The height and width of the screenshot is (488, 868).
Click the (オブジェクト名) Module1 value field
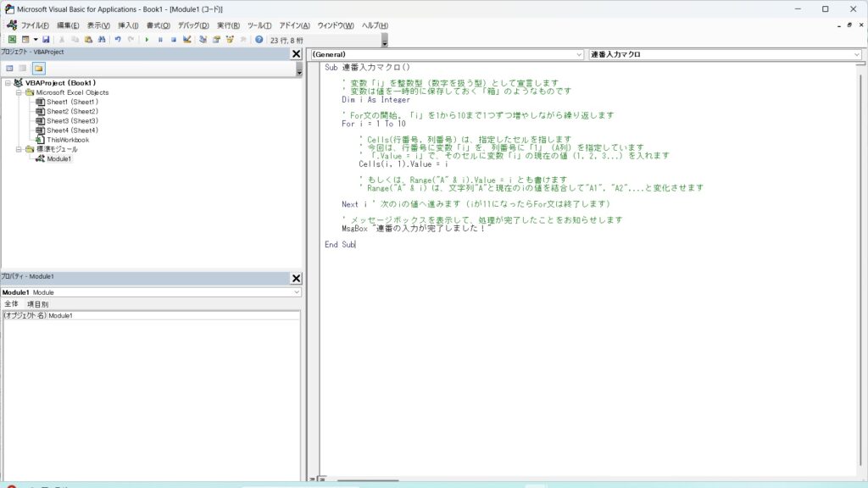[170, 315]
